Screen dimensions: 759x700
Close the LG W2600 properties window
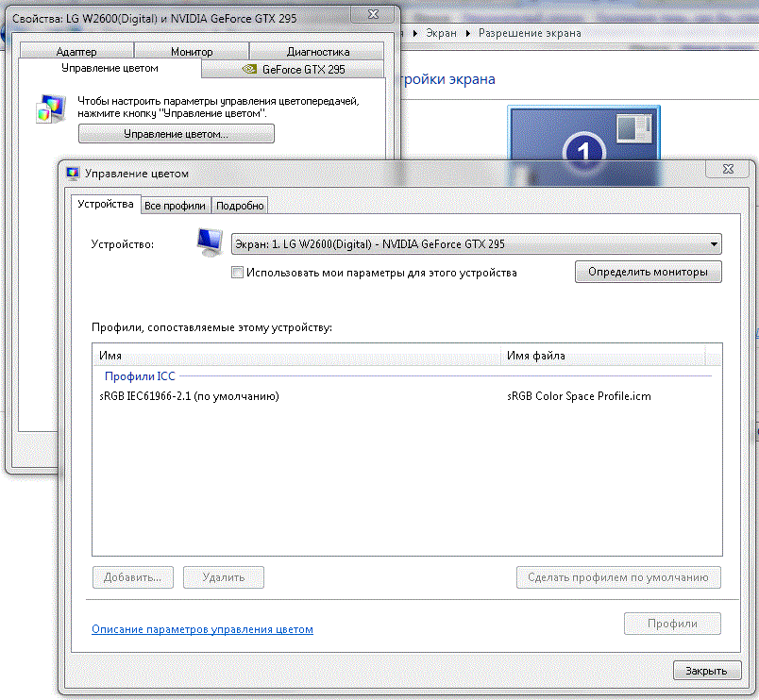[x=373, y=14]
